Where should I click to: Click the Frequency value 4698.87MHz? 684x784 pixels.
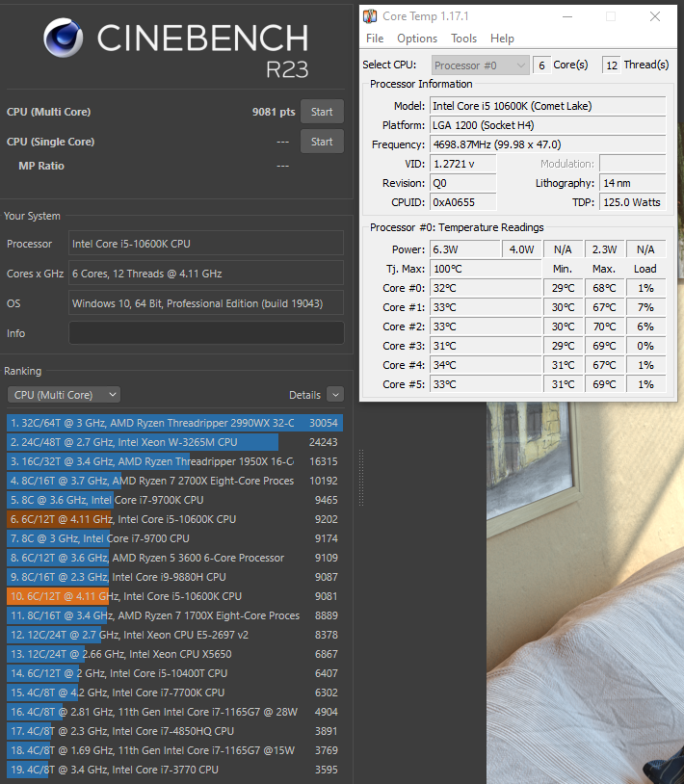[x=548, y=144]
